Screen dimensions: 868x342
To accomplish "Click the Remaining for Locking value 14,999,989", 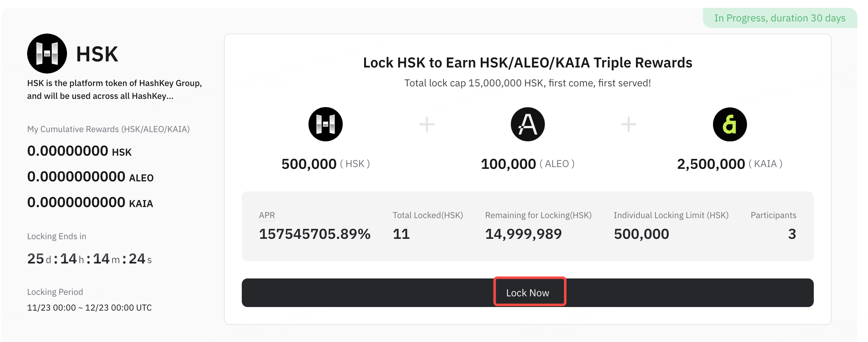I will [524, 234].
